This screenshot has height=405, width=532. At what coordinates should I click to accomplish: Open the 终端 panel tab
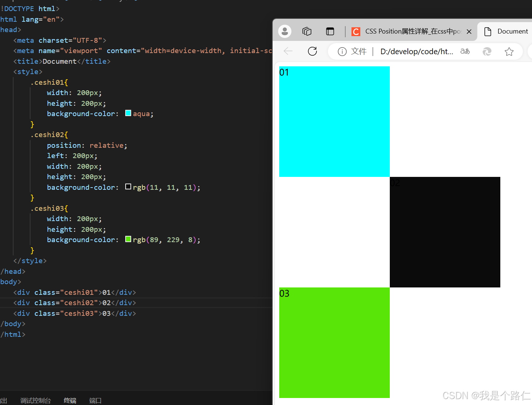pos(70,400)
